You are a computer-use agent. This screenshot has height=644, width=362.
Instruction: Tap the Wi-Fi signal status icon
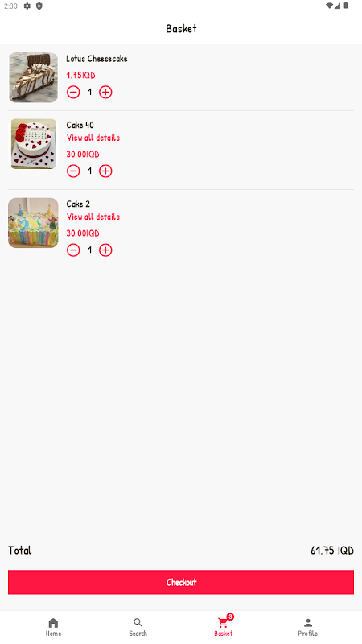(x=329, y=6)
